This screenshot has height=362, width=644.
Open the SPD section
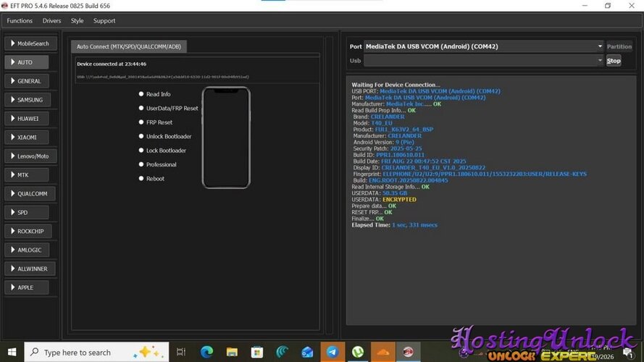[27, 213]
